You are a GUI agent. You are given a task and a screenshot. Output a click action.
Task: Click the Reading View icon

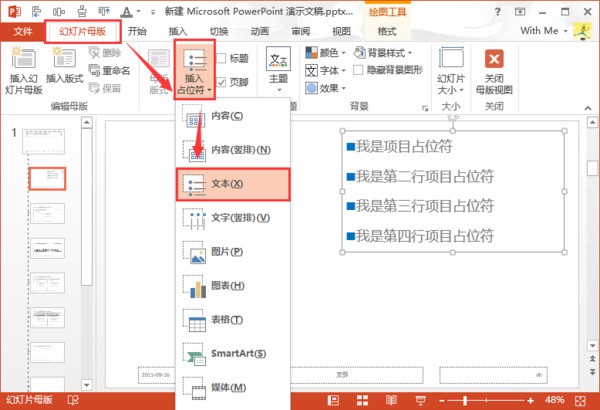(391, 400)
